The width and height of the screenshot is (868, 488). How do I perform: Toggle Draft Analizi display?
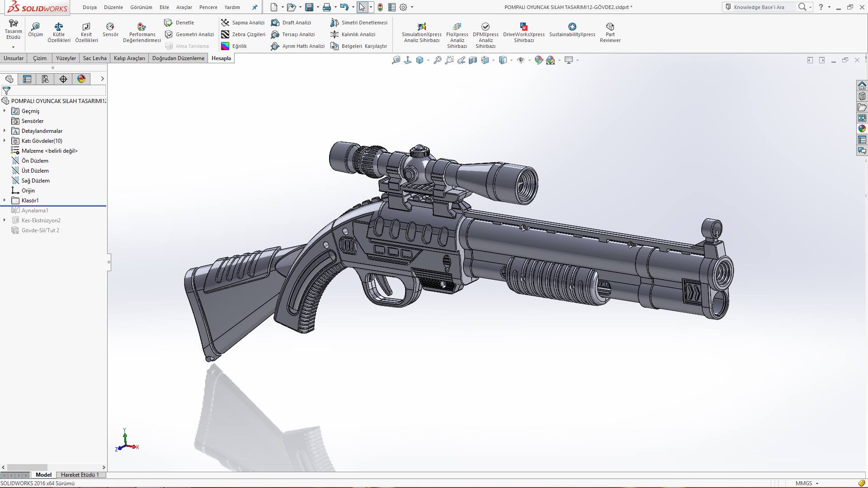[x=291, y=23]
